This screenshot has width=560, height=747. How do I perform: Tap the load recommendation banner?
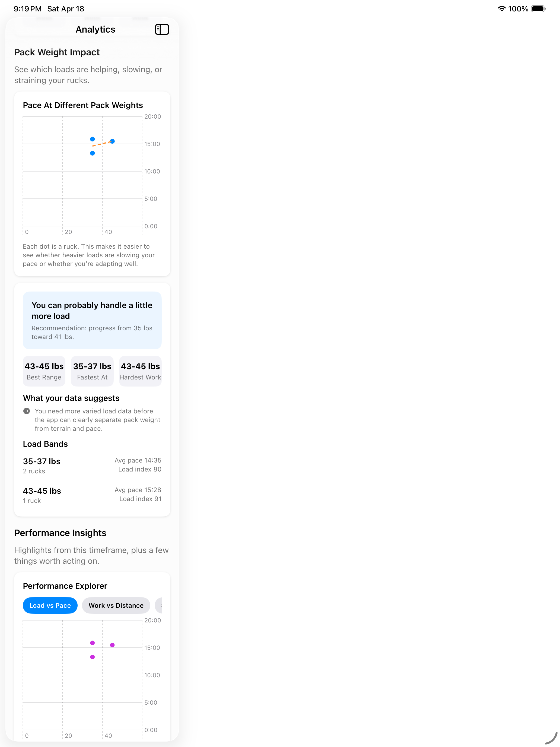[x=92, y=321]
